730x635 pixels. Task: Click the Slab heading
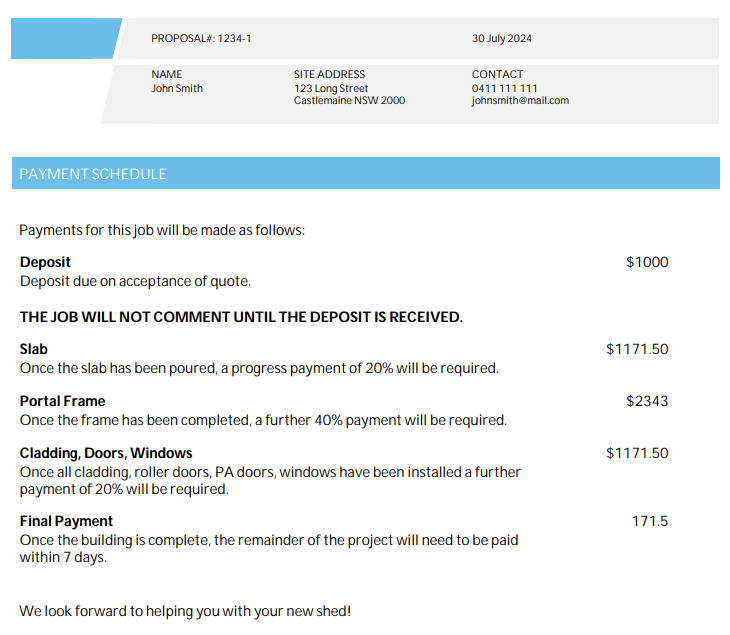34,349
